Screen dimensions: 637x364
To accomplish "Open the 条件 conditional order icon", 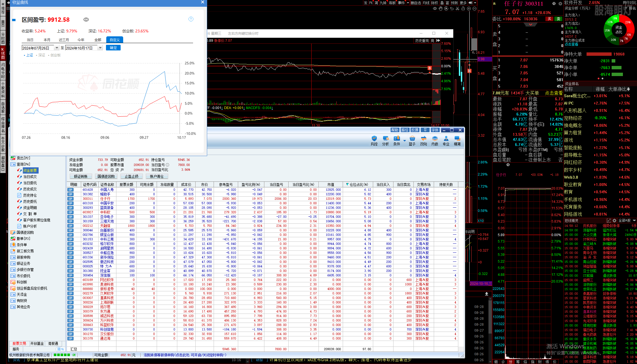I will [397, 141].
